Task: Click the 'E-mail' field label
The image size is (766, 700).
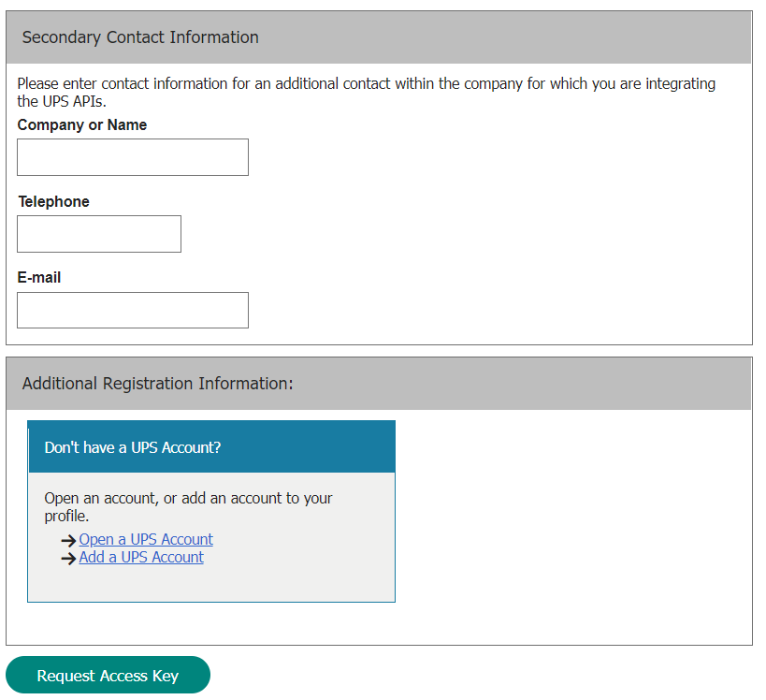Action: click(39, 277)
